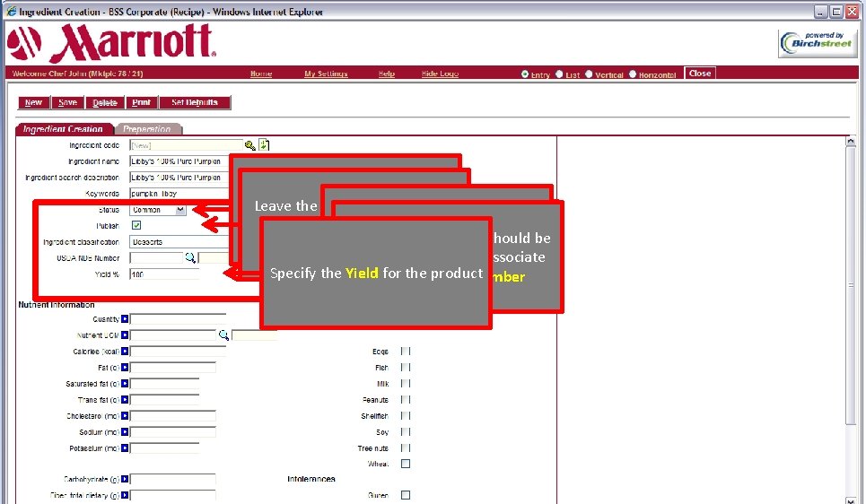Click the blue arrow next to Calories (kcal)
866x504 pixels.
[x=125, y=351]
